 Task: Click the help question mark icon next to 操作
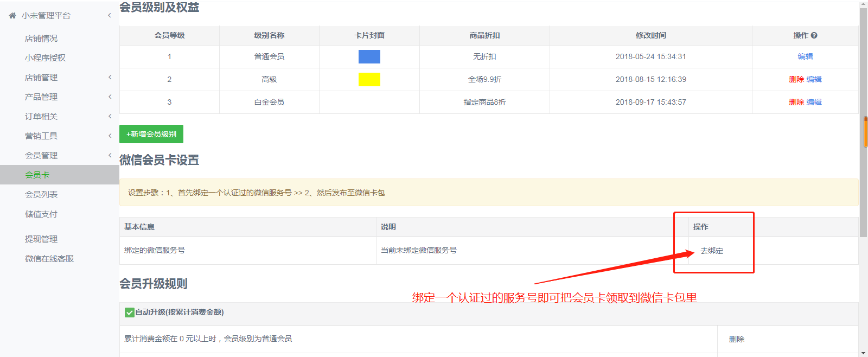(x=814, y=35)
